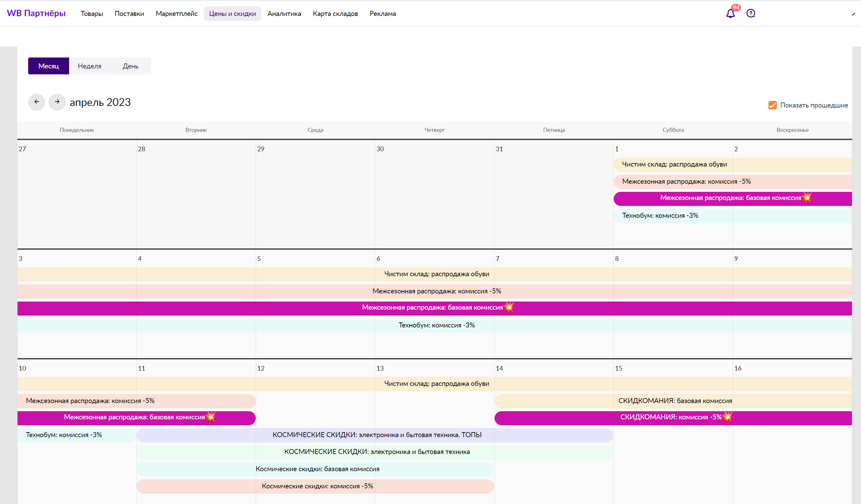
Task: Click the Воскресенье column header
Action: pyautogui.click(x=792, y=130)
